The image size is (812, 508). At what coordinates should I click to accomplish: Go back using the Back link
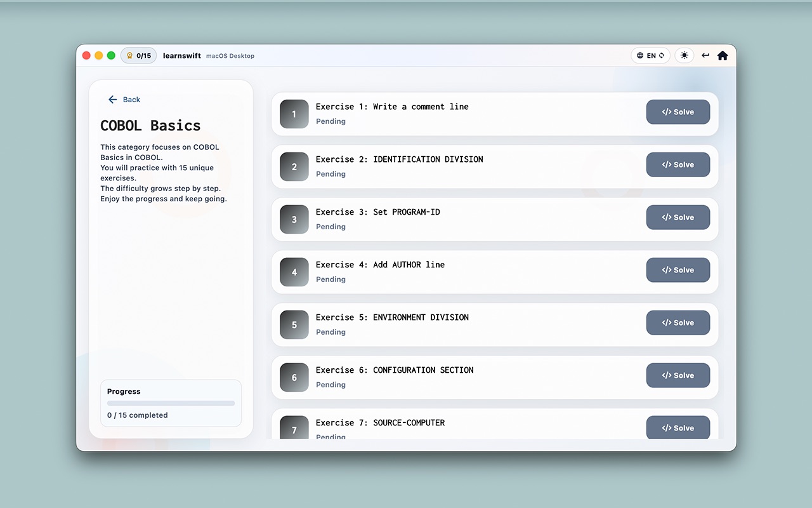coord(124,100)
